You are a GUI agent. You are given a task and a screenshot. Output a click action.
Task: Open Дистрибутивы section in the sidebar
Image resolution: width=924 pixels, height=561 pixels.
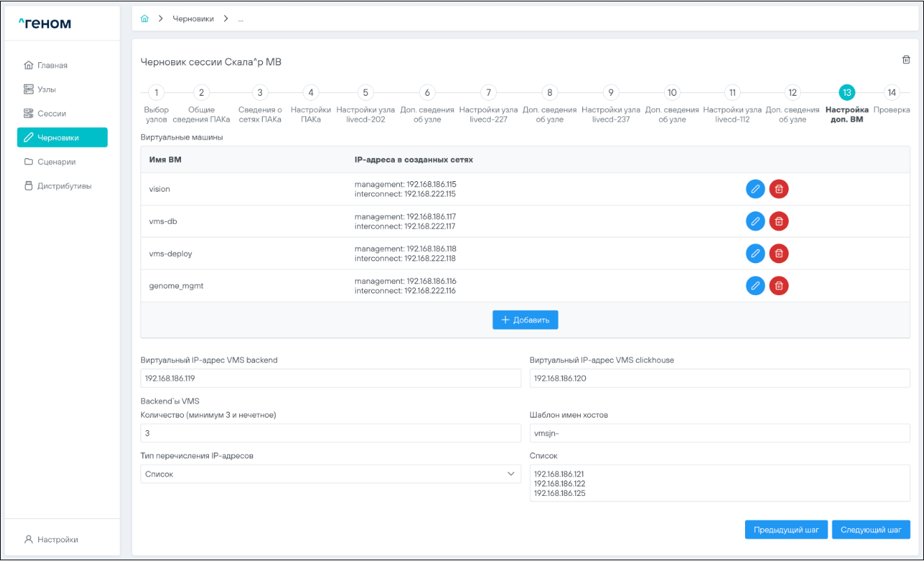click(64, 186)
